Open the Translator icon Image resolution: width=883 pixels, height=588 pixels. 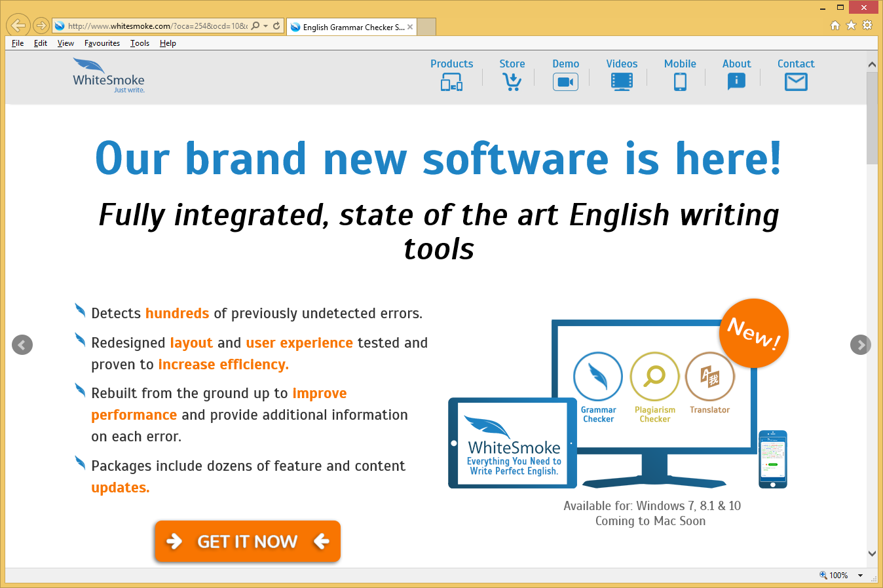(x=709, y=377)
